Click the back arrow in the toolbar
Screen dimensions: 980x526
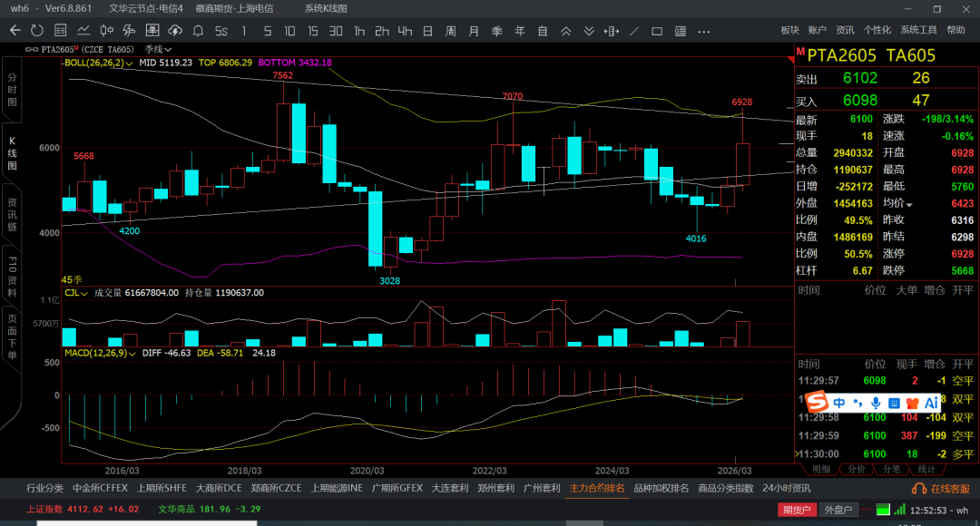pyautogui.click(x=15, y=31)
